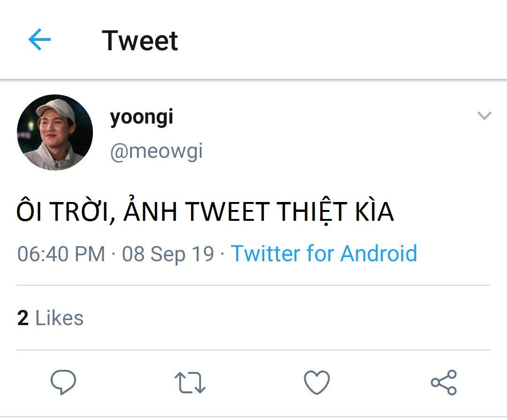Viewport: 507px width, 420px height.
Task: Click the 06:40 PM timestamp
Action: [x=61, y=254]
